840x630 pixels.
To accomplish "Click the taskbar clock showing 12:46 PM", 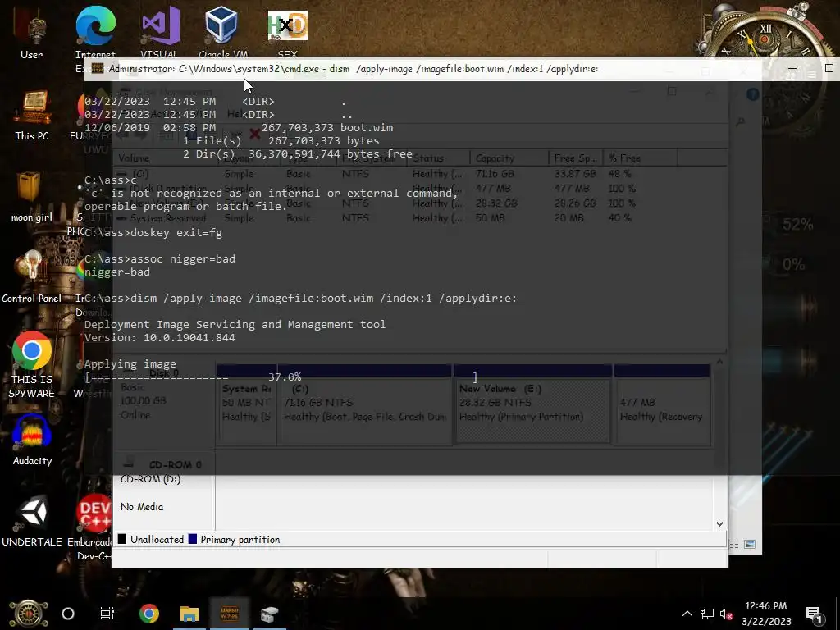I will (766, 614).
